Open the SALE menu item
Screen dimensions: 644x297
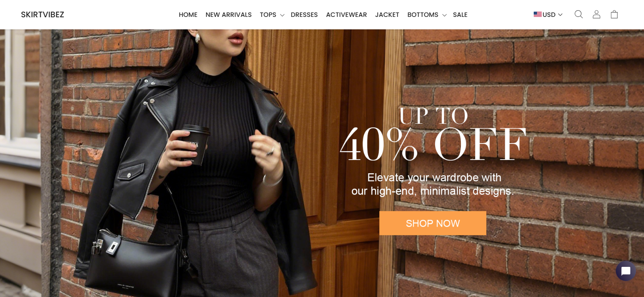(x=460, y=14)
